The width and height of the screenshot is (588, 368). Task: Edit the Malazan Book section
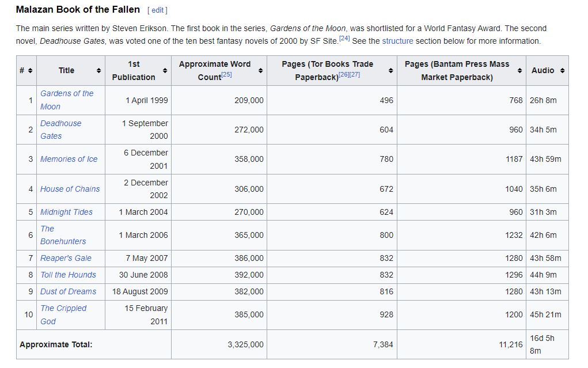point(157,10)
